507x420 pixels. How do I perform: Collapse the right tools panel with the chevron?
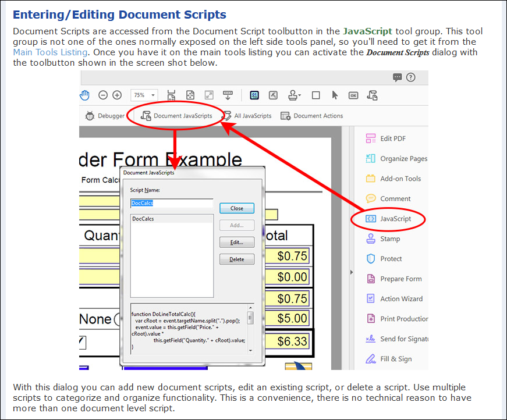click(351, 271)
